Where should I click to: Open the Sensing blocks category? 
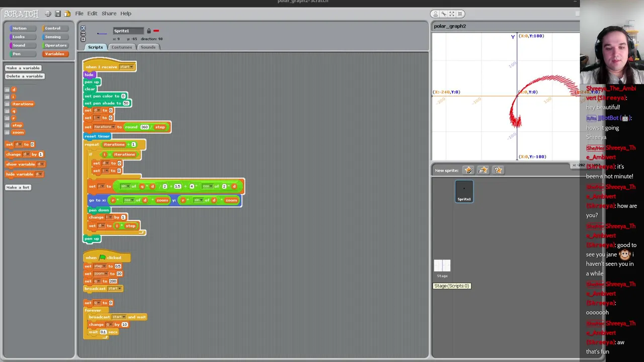54,37
